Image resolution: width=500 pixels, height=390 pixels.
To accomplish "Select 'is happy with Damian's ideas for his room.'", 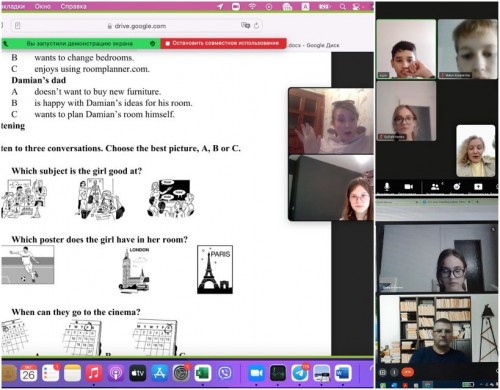I will [x=113, y=103].
